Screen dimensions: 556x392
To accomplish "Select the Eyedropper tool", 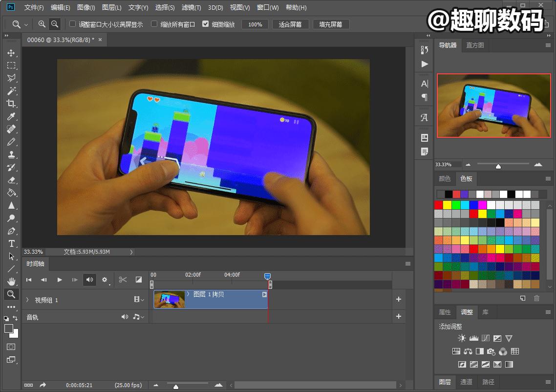I will coord(11,116).
